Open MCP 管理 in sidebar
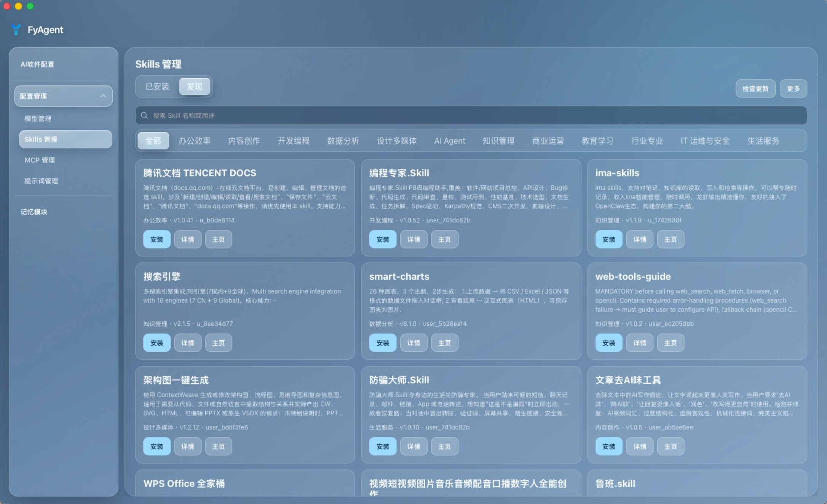The image size is (827, 504). (x=40, y=160)
